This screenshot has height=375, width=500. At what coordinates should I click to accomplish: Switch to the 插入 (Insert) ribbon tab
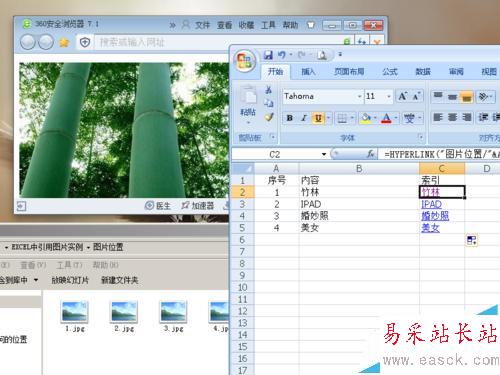pos(308,71)
